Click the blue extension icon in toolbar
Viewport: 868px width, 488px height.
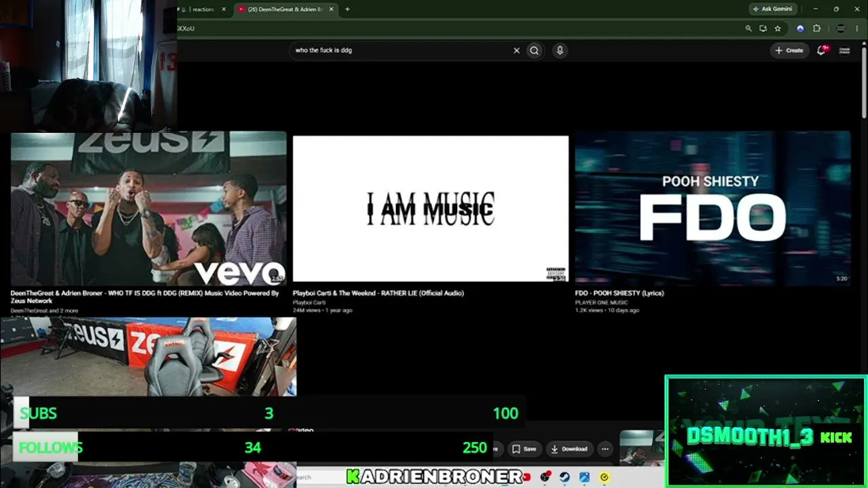click(x=800, y=28)
